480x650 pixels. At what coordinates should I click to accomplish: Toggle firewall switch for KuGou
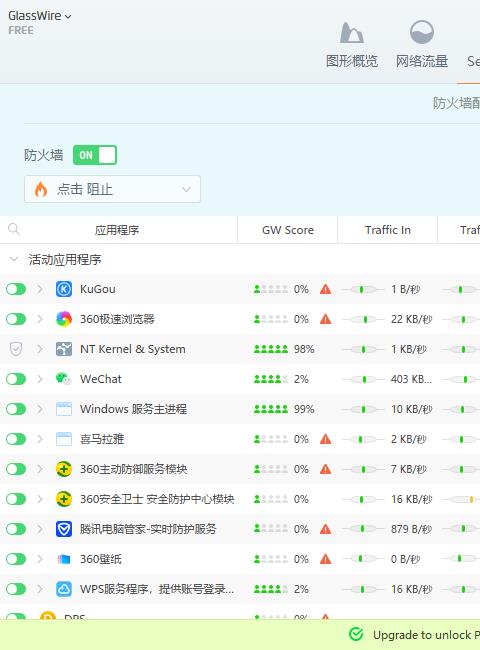coord(16,289)
